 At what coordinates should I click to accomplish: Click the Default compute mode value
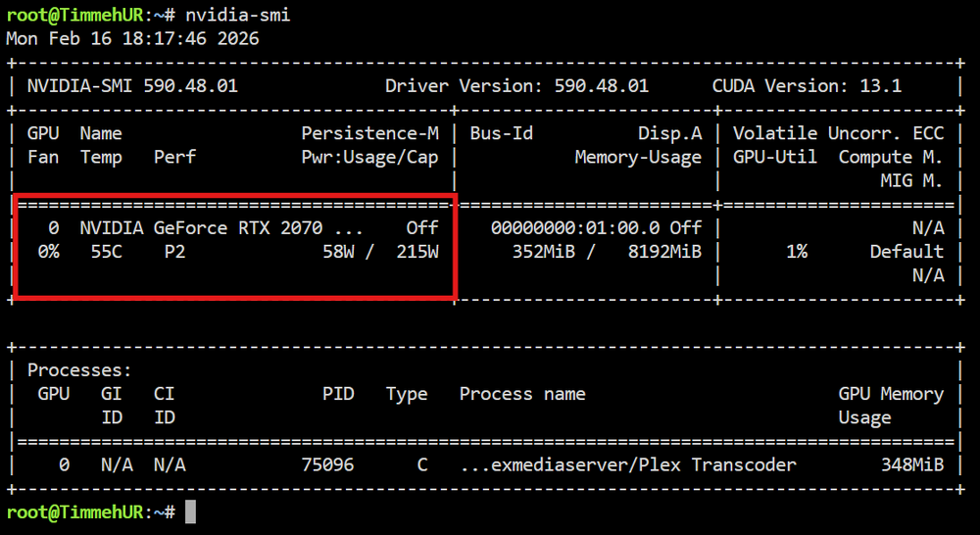click(906, 252)
